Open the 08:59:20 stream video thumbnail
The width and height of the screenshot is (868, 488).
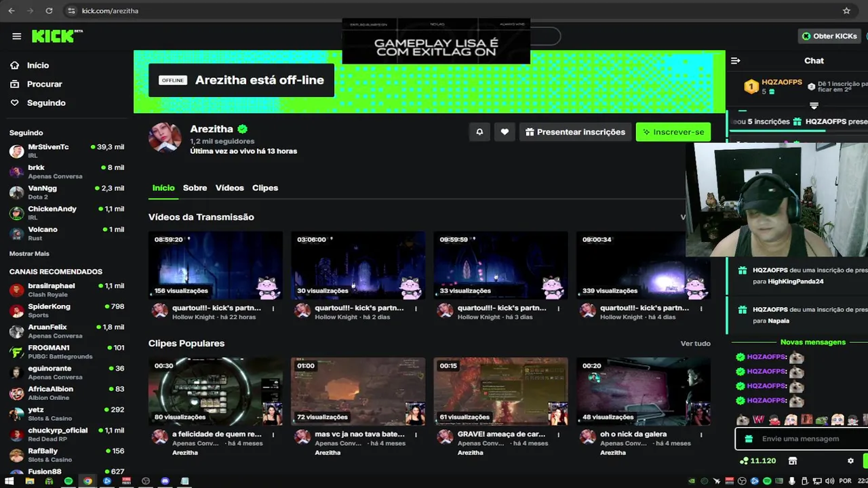click(x=216, y=266)
